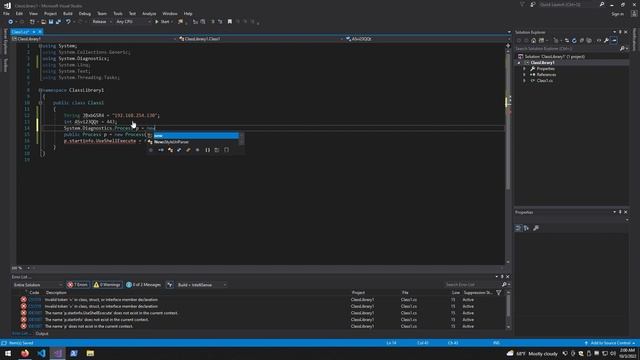Open the Release configuration dropdown
640x360 pixels.
tap(102, 22)
